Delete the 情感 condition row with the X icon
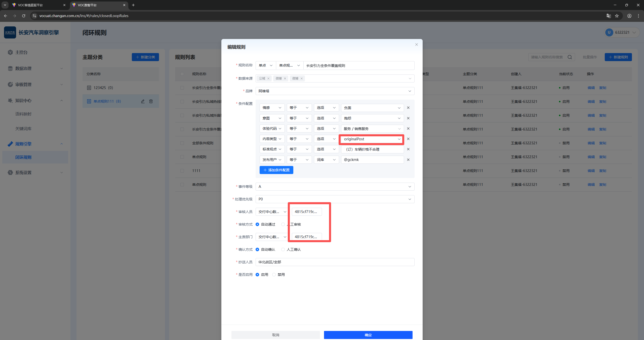 (x=408, y=108)
